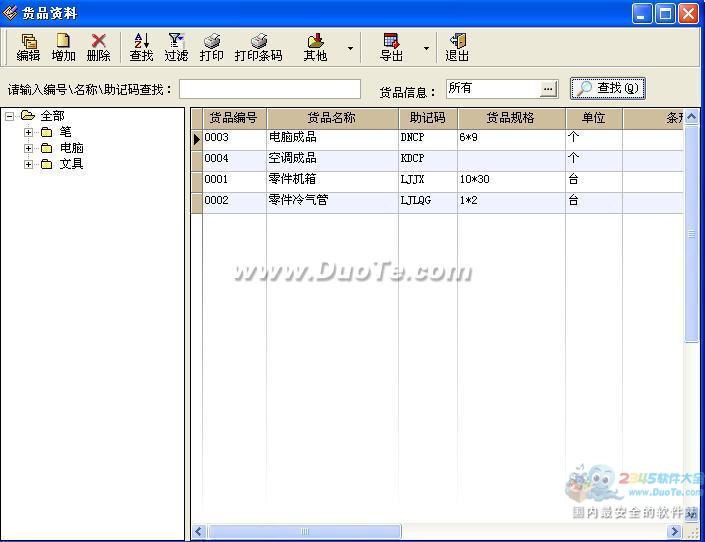This screenshot has width=705, height=542.
Task: Sort by the 货品编号 column header
Action: tap(234, 118)
